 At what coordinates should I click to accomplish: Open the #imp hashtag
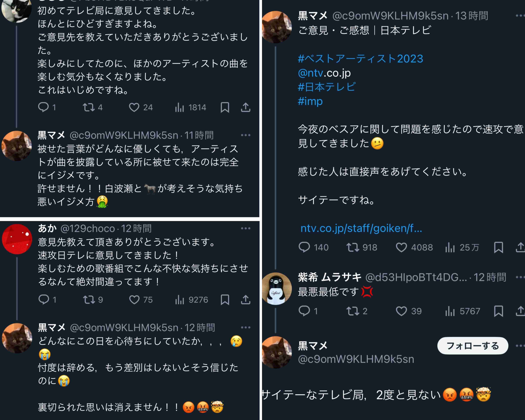[310, 101]
